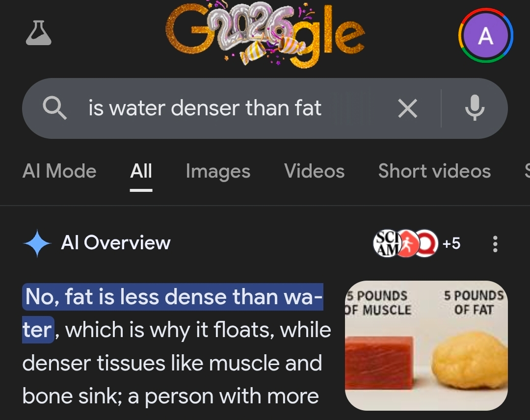Image resolution: width=530 pixels, height=420 pixels.
Task: Show the +5 additional sources
Action: [451, 243]
